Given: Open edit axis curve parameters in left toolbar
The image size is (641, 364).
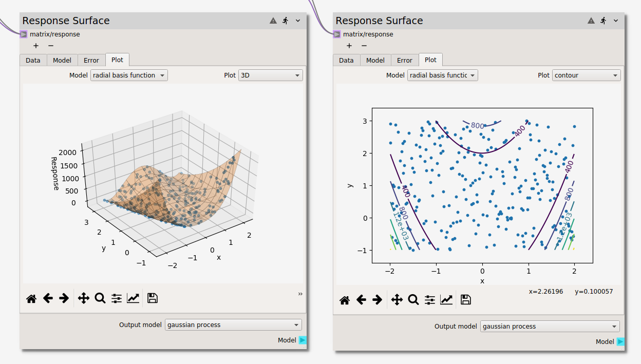Looking at the screenshot, I should pyautogui.click(x=133, y=298).
